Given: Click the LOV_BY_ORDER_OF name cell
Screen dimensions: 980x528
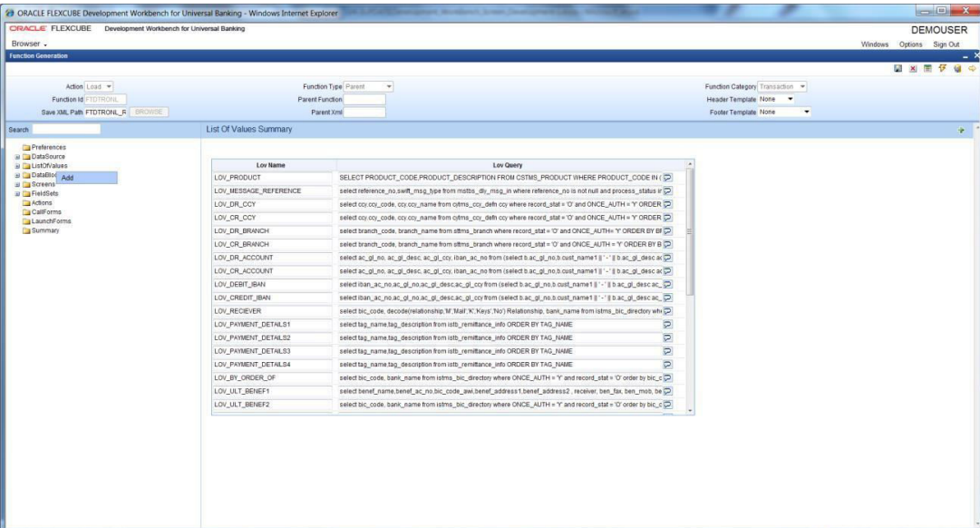Looking at the screenshot, I should (273, 378).
